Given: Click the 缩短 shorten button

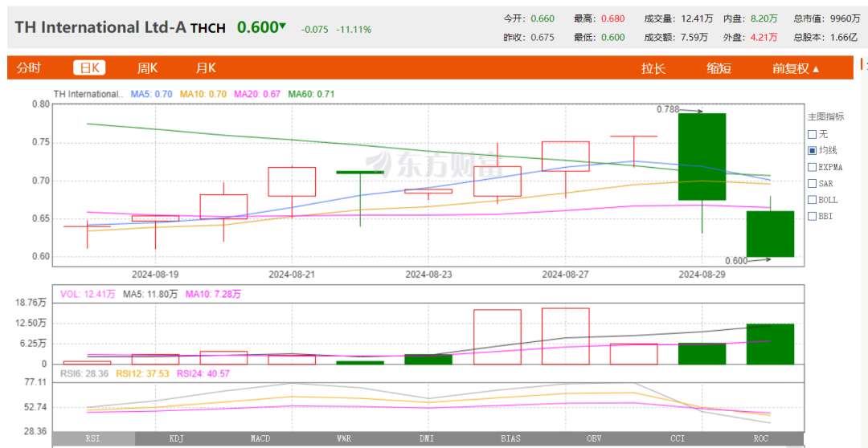Looking at the screenshot, I should pyautogui.click(x=719, y=68).
